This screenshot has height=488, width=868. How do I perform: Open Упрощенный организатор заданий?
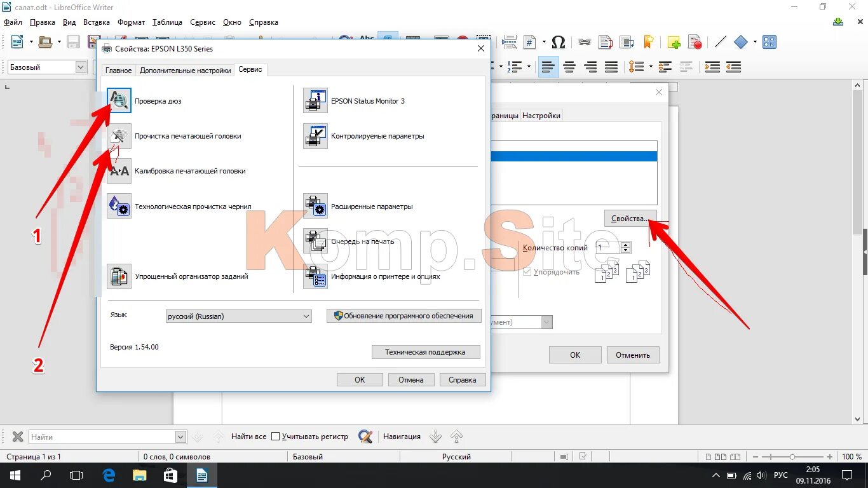119,276
